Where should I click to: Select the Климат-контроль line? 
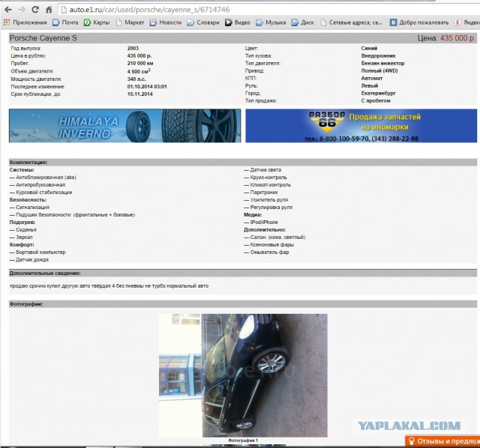(267, 185)
